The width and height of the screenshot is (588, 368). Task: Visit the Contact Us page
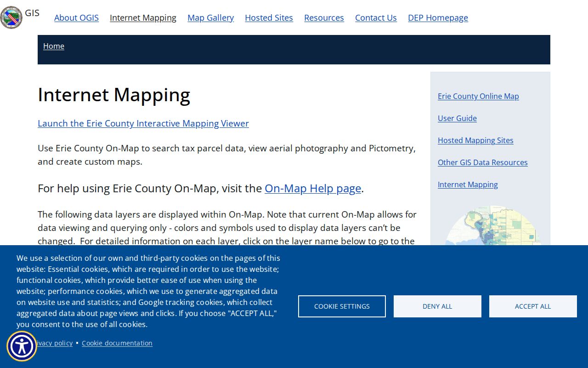pos(376,17)
